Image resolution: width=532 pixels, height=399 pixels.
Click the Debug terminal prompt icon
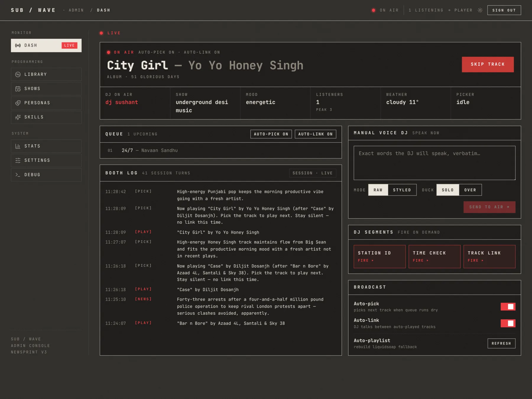tap(18, 175)
